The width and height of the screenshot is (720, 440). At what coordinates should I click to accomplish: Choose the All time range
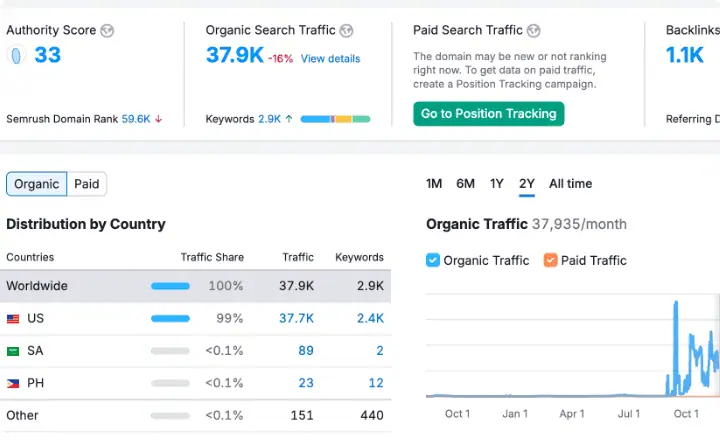point(570,184)
